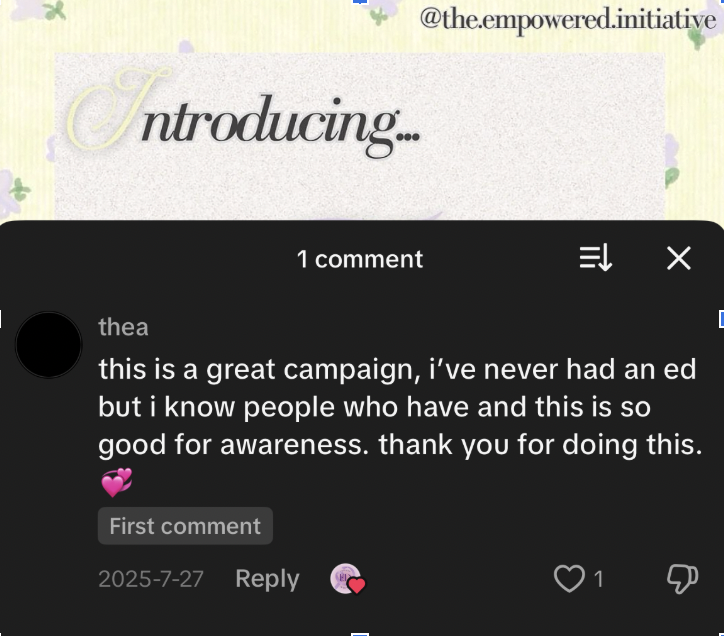Open thea's black profile picture
Viewport: 724px width, 636px height.
(x=49, y=345)
